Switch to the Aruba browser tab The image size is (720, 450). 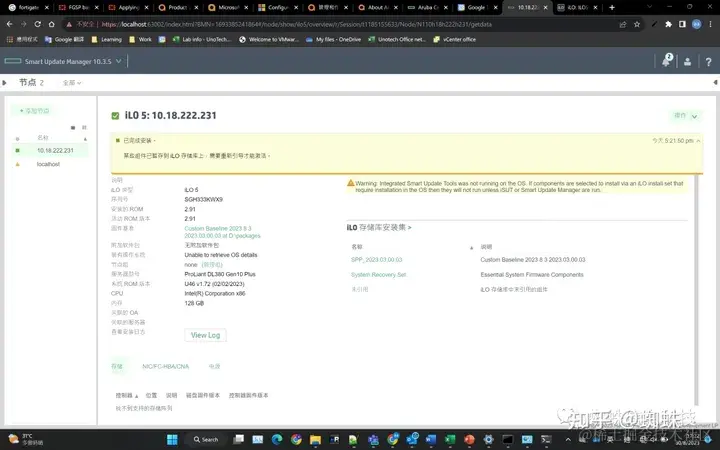click(428, 7)
